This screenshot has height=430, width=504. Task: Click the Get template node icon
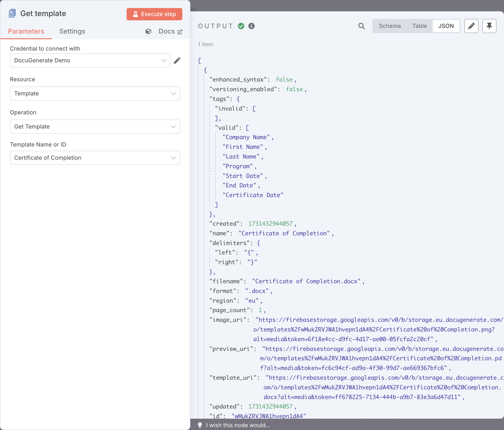tap(12, 13)
